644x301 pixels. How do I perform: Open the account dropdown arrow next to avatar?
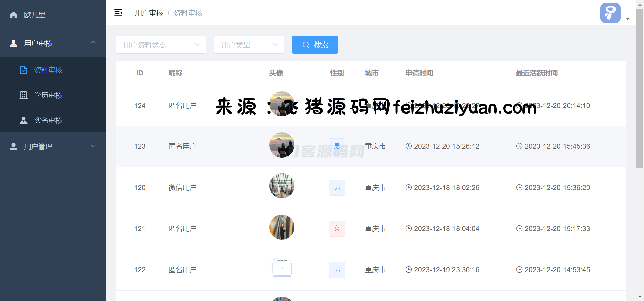628,19
